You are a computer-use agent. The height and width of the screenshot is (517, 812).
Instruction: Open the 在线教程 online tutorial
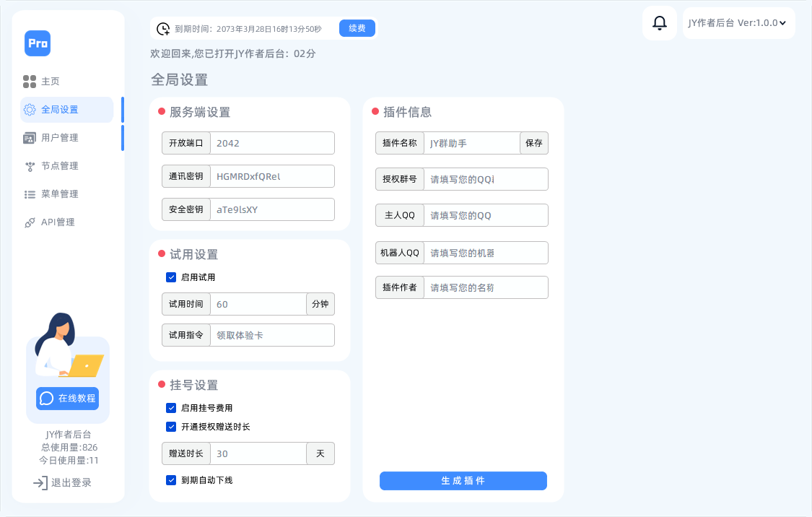(67, 398)
